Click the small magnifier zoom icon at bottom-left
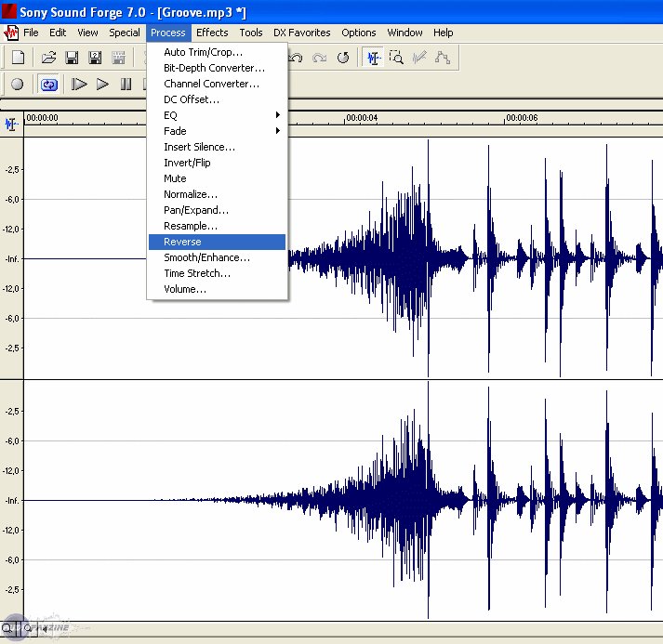This screenshot has height=644, width=663. pos(27,628)
